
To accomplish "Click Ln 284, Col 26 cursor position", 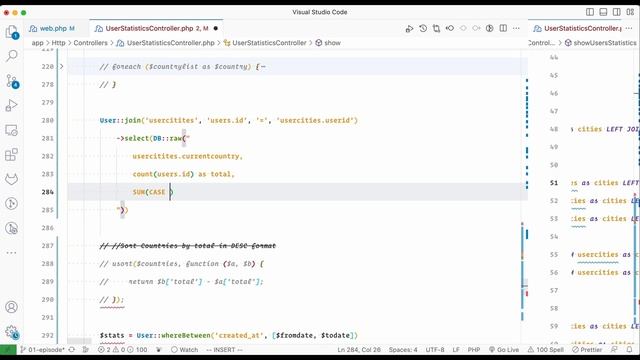I will coord(359,350).
